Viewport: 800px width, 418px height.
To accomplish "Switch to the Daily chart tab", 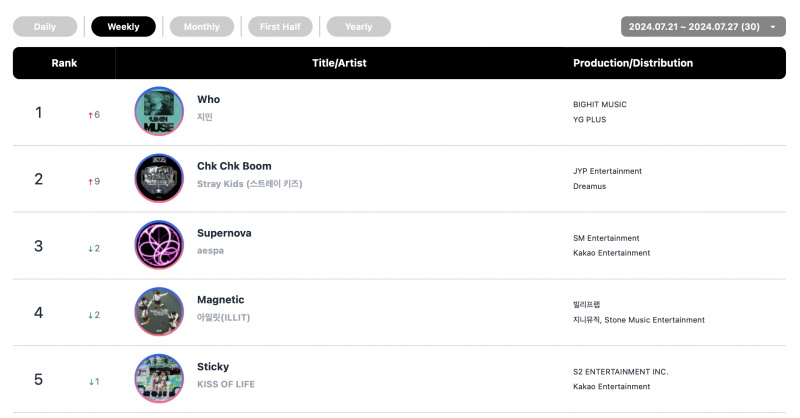I will [x=45, y=27].
